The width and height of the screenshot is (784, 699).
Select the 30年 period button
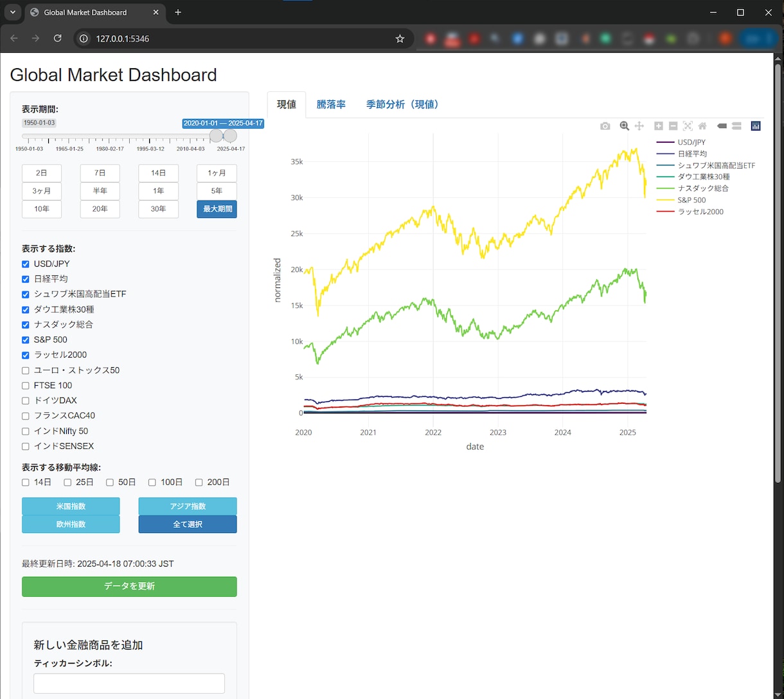click(158, 209)
